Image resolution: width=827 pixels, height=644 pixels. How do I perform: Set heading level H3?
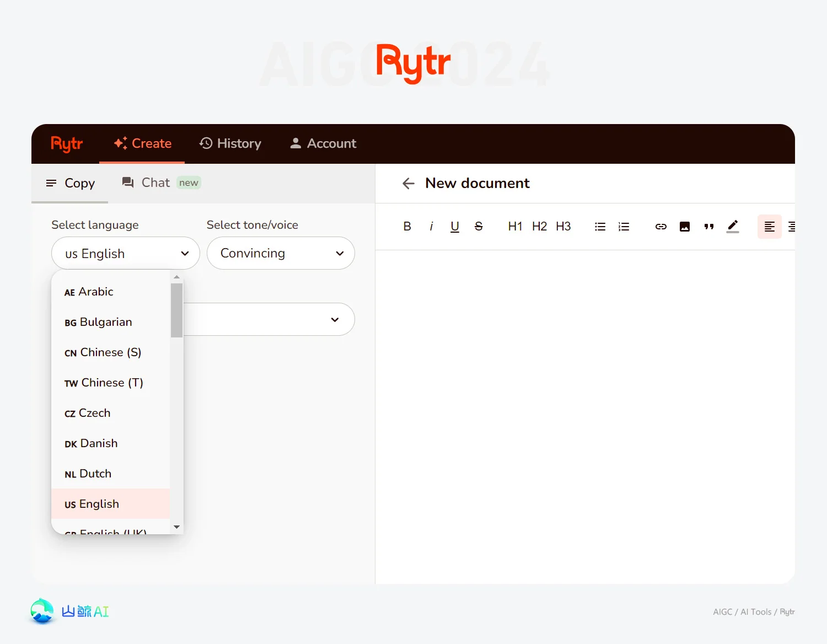coord(563,227)
